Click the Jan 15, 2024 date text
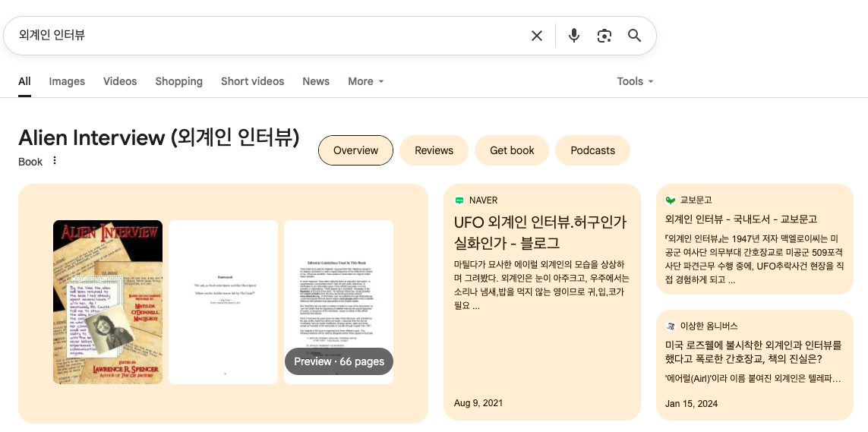 pos(691,403)
